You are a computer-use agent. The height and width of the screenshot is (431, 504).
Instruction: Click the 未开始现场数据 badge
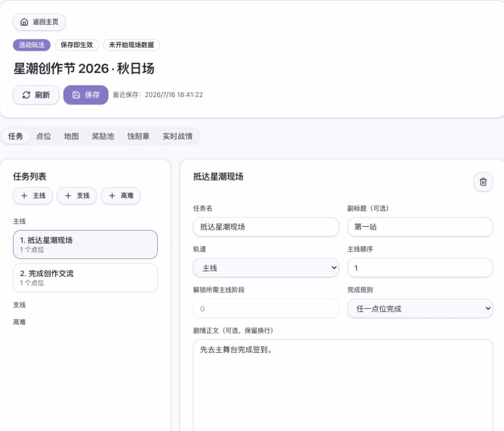pyautogui.click(x=131, y=45)
